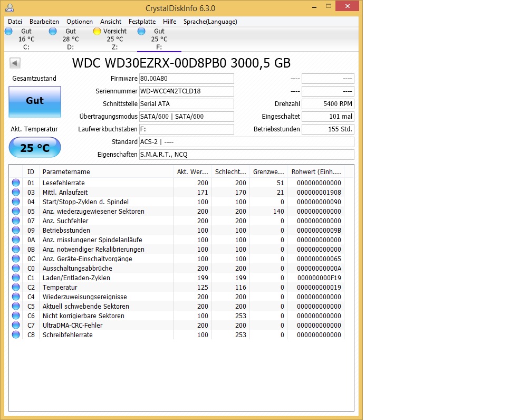The width and height of the screenshot is (510, 420).
Task: Click Grenzwert value 140 in row 05
Action: coord(278,212)
